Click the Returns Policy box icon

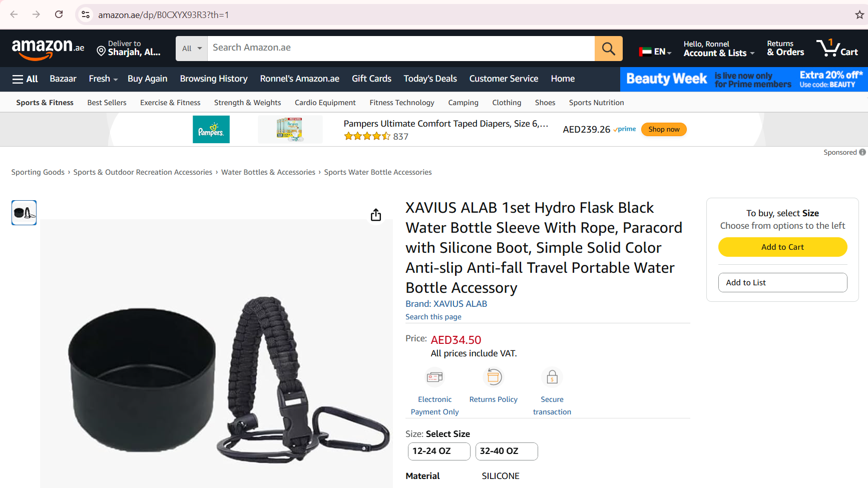pyautogui.click(x=494, y=377)
